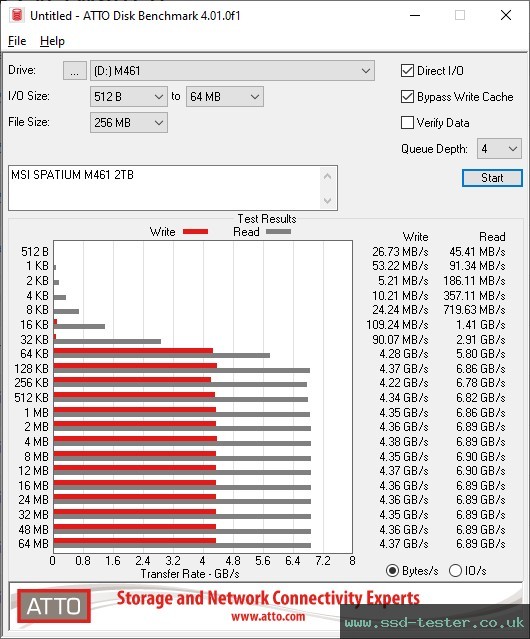Click the 32 KB read value 2.91 GB/s
This screenshot has width=530, height=639.
481,339
